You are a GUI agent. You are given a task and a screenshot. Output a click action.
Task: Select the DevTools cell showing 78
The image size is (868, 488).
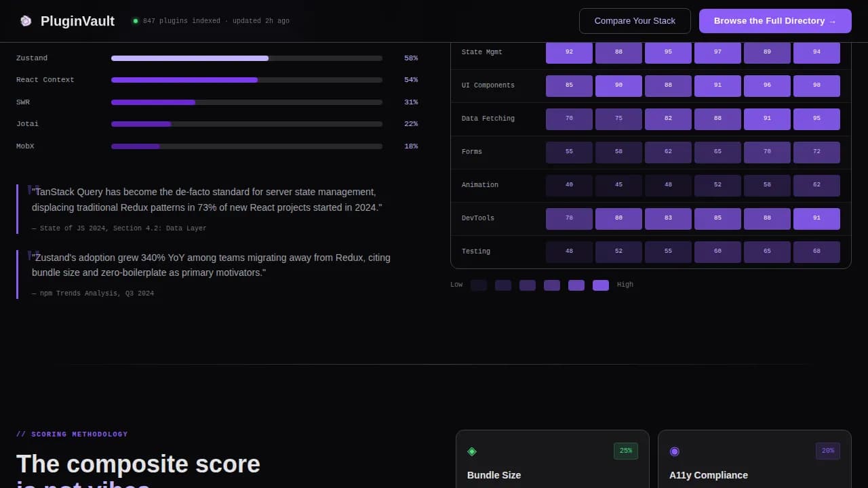click(569, 219)
